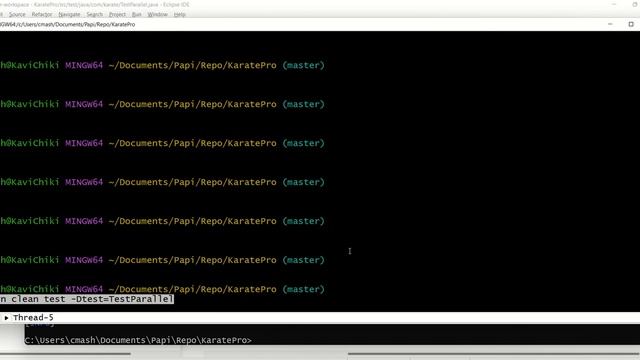Maximize the MINGW64 terminal window
This screenshot has width=640, height=360.
(631, 24)
